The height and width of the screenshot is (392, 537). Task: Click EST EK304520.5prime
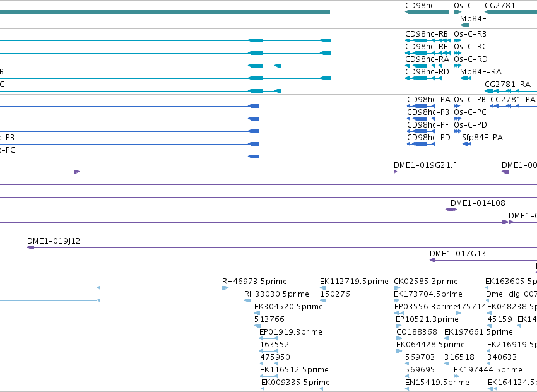(257, 313)
